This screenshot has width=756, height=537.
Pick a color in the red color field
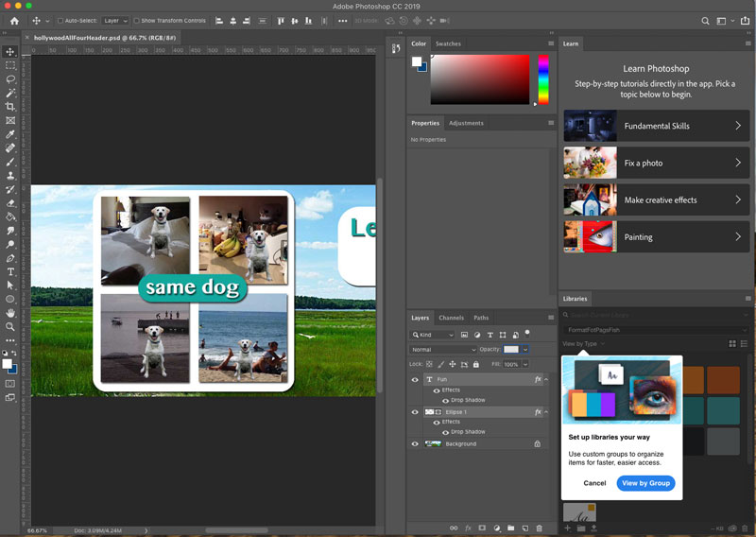click(x=480, y=79)
